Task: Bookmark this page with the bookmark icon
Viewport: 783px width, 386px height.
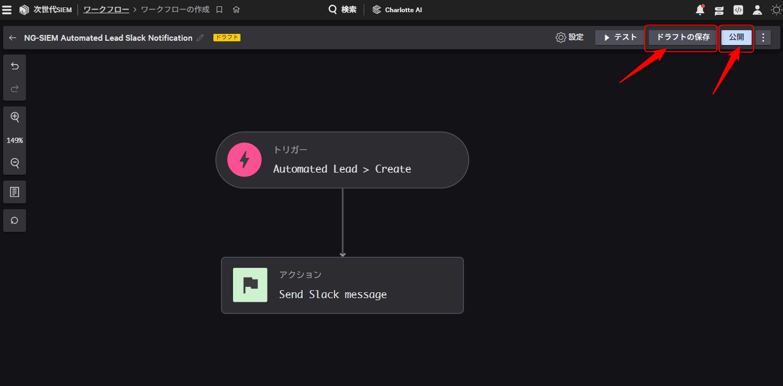Action: (x=219, y=10)
